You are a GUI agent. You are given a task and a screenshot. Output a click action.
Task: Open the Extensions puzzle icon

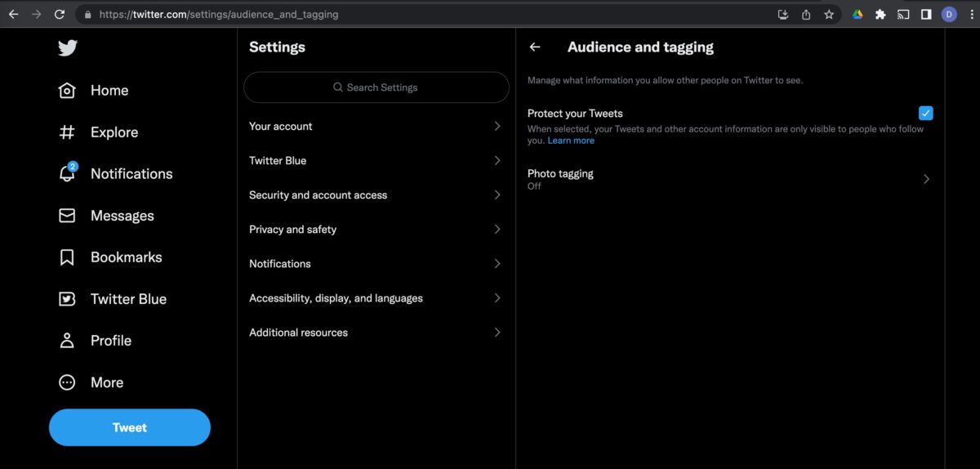pyautogui.click(x=880, y=14)
